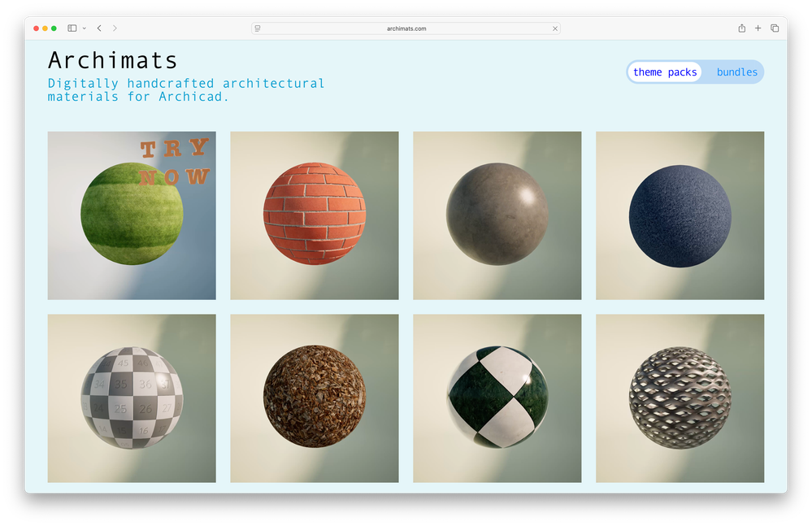
Task: Click the Archimats site title
Action: (x=113, y=60)
